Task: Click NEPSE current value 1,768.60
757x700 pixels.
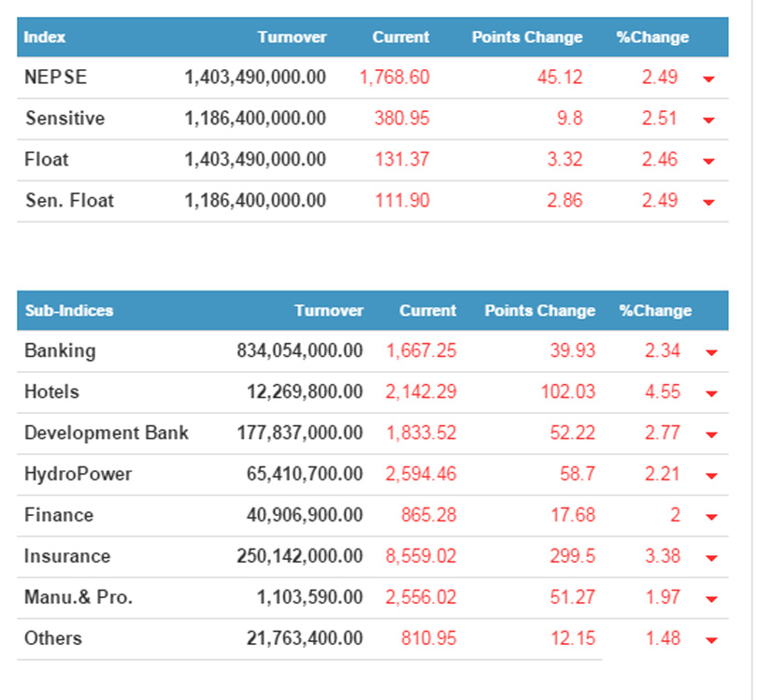Action: pyautogui.click(x=394, y=78)
